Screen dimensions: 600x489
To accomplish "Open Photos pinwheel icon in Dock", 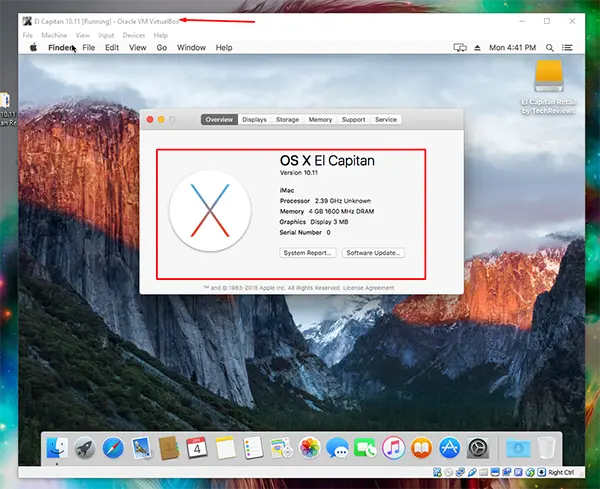I will pyautogui.click(x=309, y=448).
